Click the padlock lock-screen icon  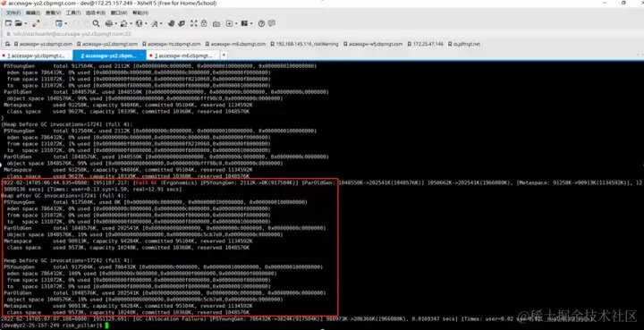coord(204,23)
